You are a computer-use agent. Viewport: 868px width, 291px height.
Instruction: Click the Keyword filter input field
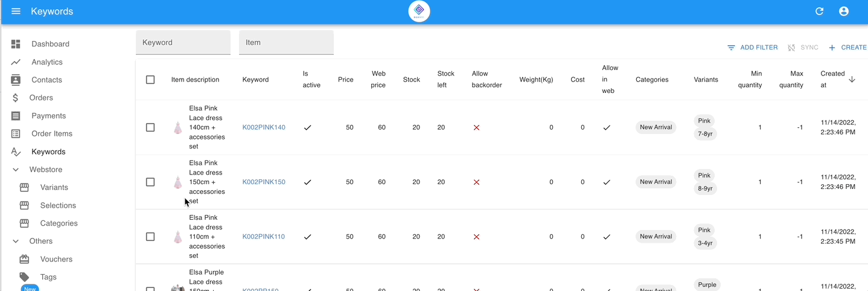[x=183, y=43]
